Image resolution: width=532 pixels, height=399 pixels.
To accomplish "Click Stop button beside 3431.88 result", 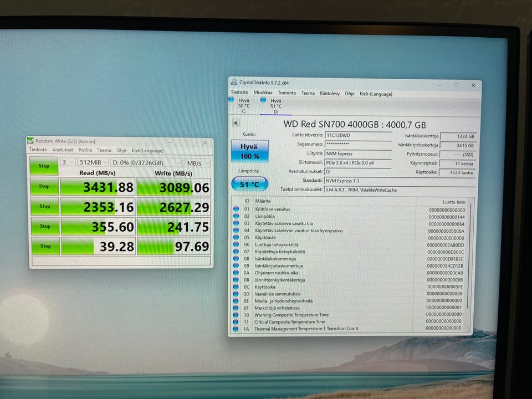I will pyautogui.click(x=44, y=186).
